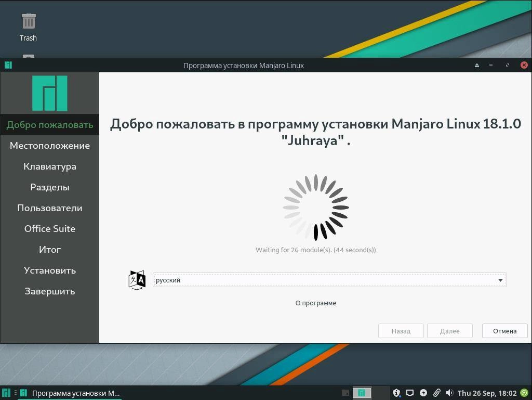Image resolution: width=532 pixels, height=400 pixels.
Task: Click the О программе link
Action: point(315,303)
